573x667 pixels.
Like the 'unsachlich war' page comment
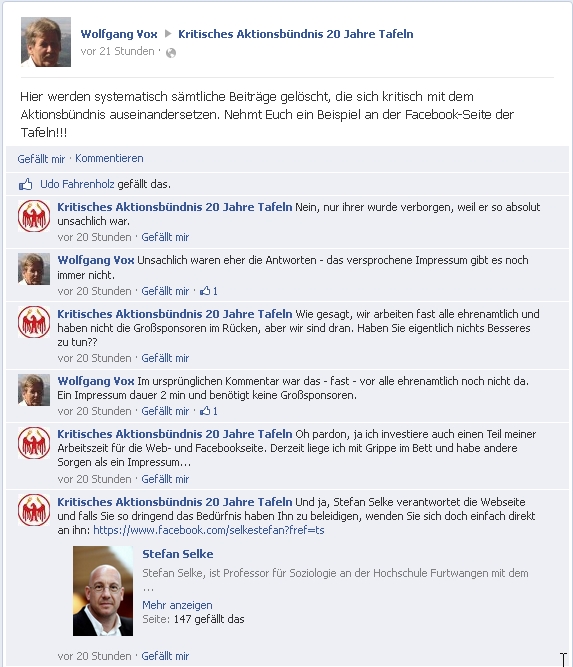(x=165, y=237)
